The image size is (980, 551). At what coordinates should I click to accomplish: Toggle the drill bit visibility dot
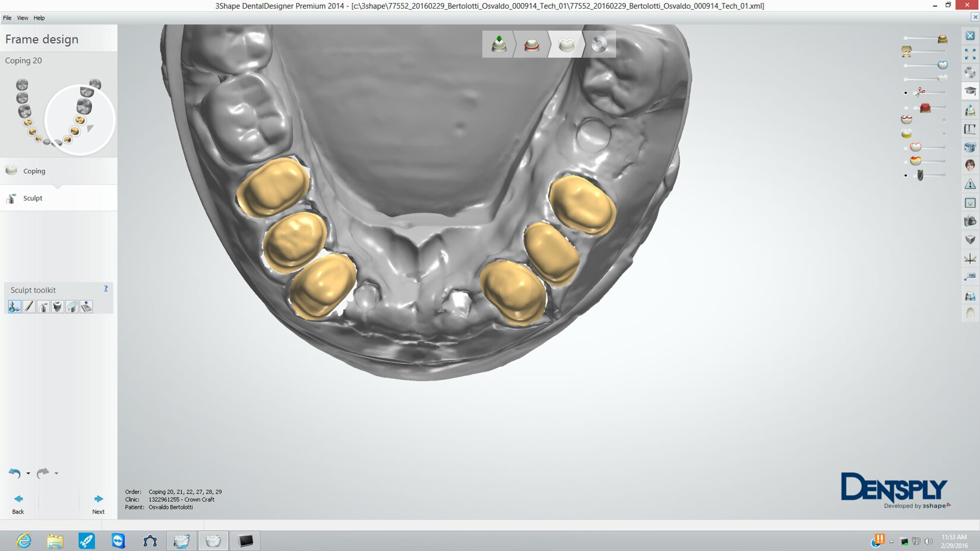tap(906, 176)
